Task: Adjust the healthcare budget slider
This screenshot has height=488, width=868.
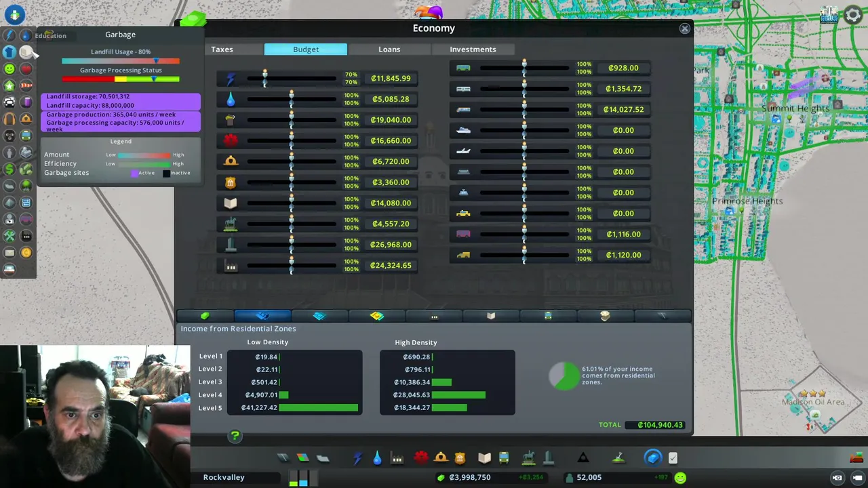Action: tap(292, 140)
